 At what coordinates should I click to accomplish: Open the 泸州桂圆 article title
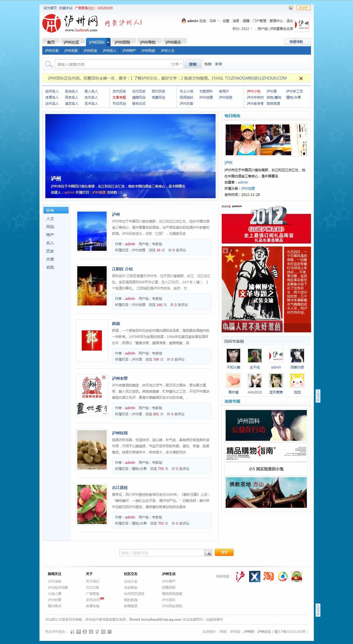tap(120, 433)
